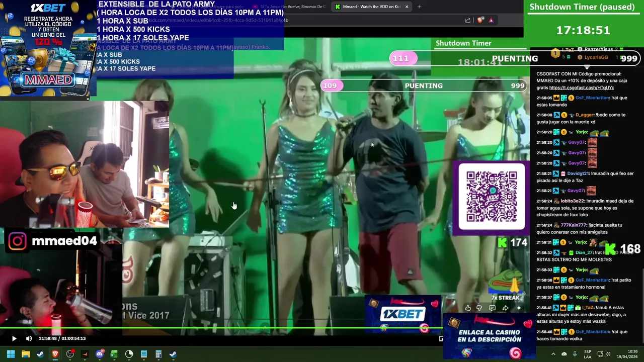The width and height of the screenshot is (644, 362).
Task: Open File Explorer from taskbar
Action: pyautogui.click(x=26, y=354)
